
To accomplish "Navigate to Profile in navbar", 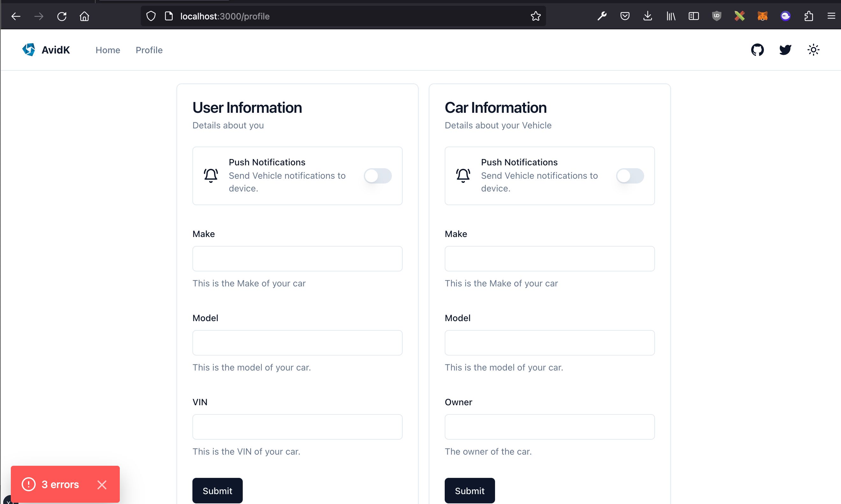I will (x=149, y=50).
